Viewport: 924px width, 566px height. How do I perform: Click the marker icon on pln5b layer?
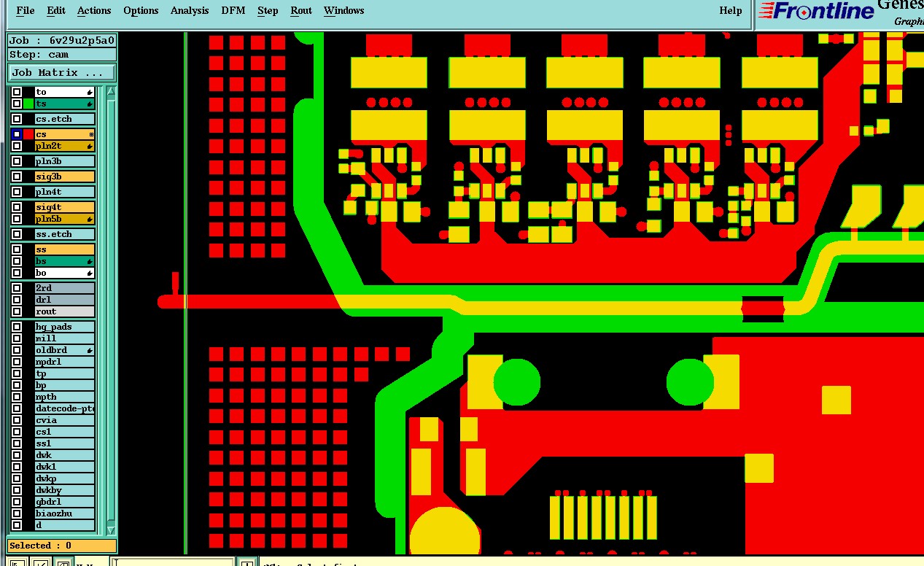pyautogui.click(x=90, y=219)
